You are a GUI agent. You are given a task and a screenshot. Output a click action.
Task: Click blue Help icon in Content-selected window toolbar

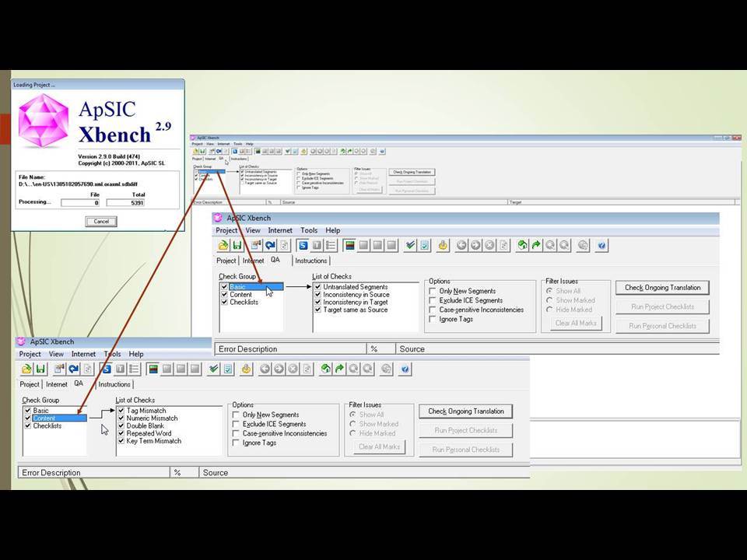click(405, 369)
